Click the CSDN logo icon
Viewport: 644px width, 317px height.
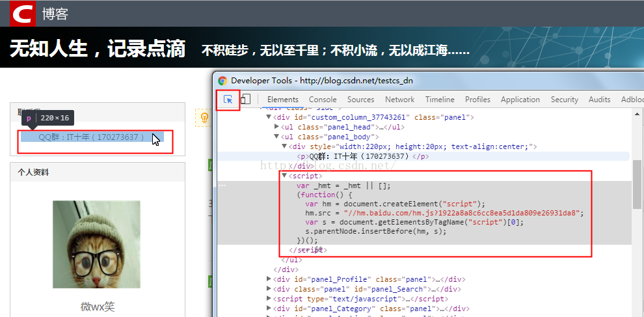click(x=23, y=14)
